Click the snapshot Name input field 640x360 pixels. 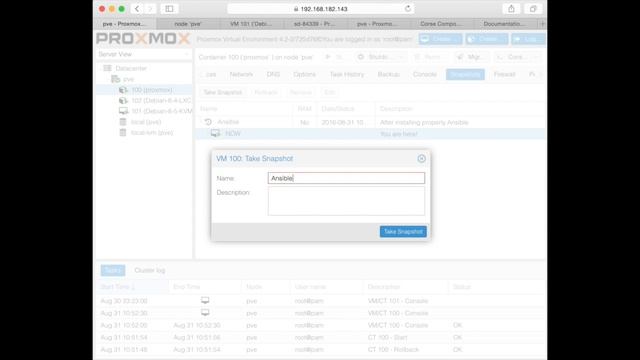pyautogui.click(x=346, y=178)
